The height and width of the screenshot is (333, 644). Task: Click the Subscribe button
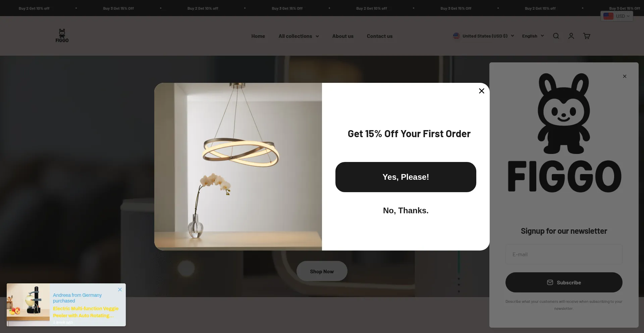[x=564, y=282]
